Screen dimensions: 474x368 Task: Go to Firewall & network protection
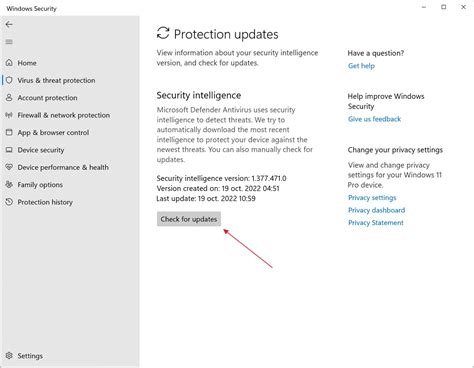64,115
